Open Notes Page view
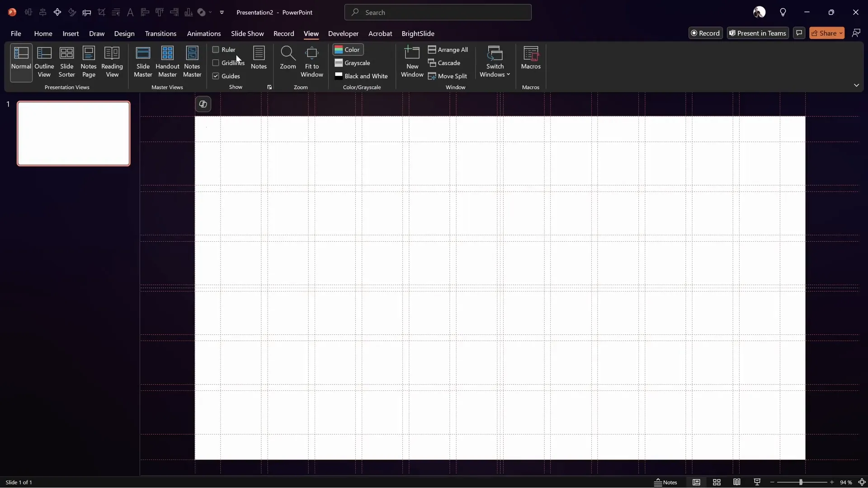This screenshot has height=488, width=868. [x=89, y=61]
